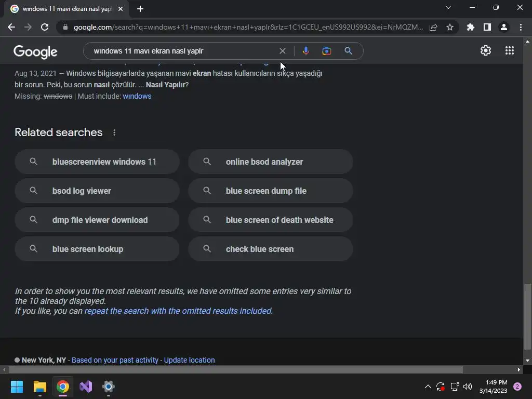Screen dimensions: 532x399
Task: Search 'online bsod analyzer' suggestion
Action: click(271, 162)
